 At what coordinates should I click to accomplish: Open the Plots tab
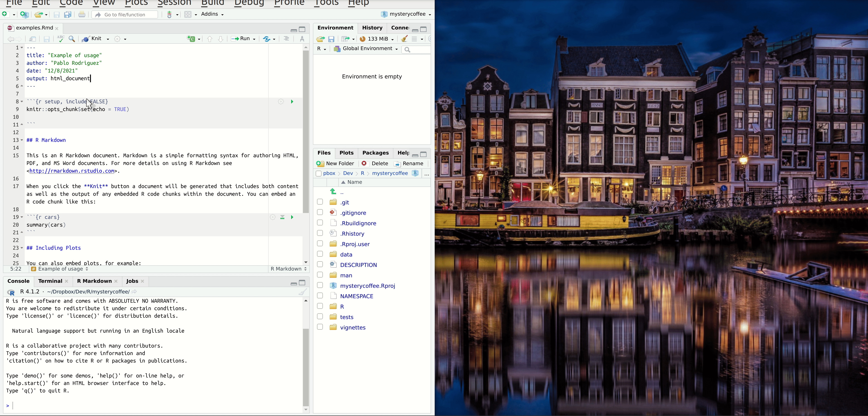tap(346, 153)
